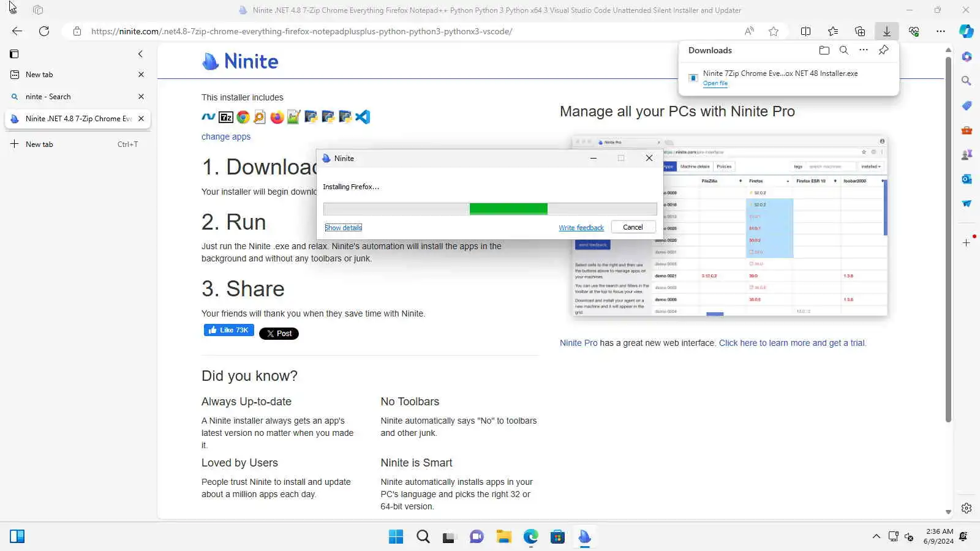Click the .NET app icon on Ninite page
Screen dimensions: 980x551
pos(208,117)
